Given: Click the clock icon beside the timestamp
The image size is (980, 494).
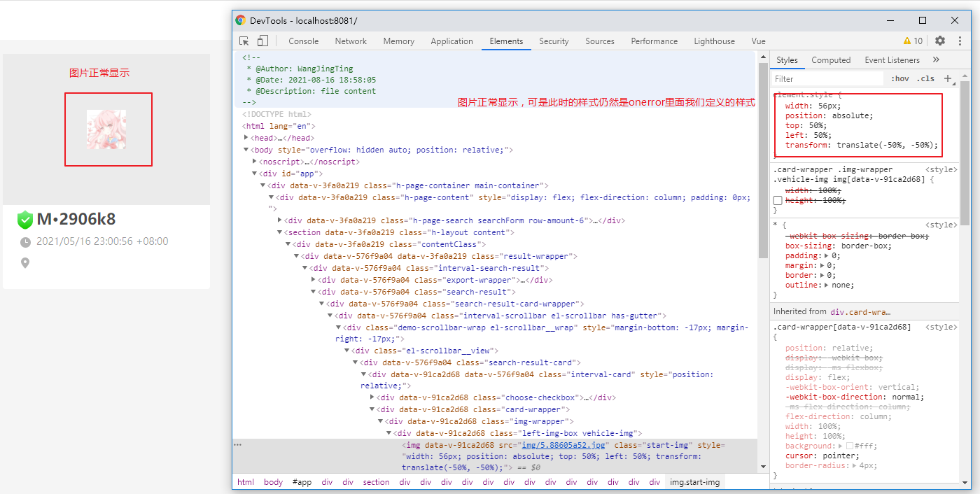Looking at the screenshot, I should click(25, 242).
